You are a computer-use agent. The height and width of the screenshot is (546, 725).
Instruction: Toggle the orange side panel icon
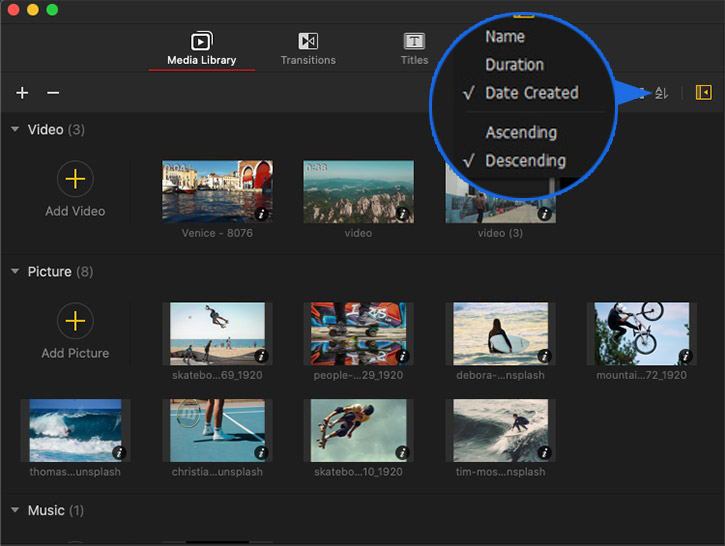coord(703,93)
